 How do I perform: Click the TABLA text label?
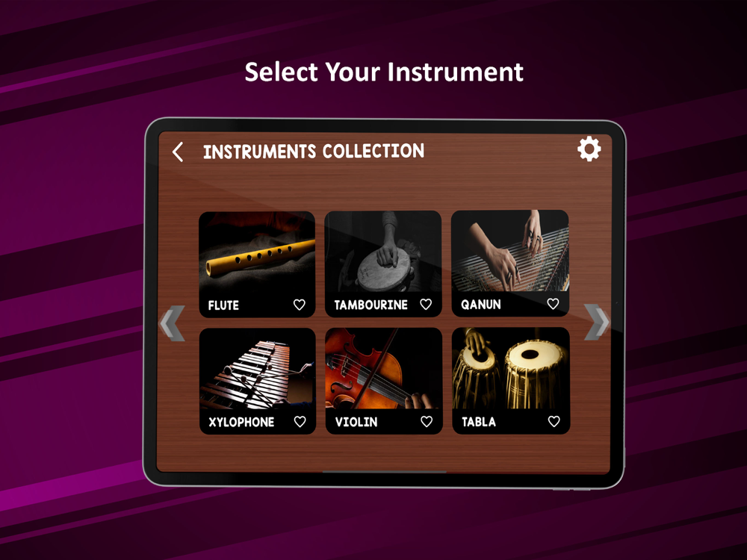coord(479,422)
